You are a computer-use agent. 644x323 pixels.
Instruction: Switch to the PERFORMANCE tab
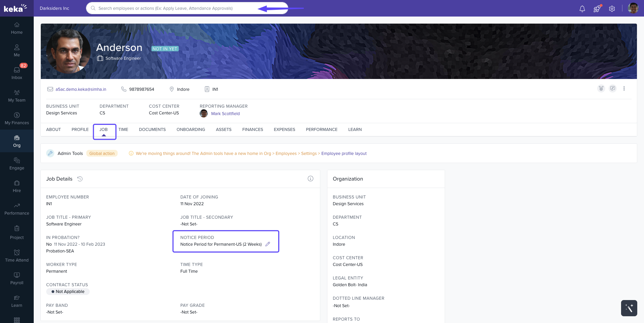pos(321,130)
